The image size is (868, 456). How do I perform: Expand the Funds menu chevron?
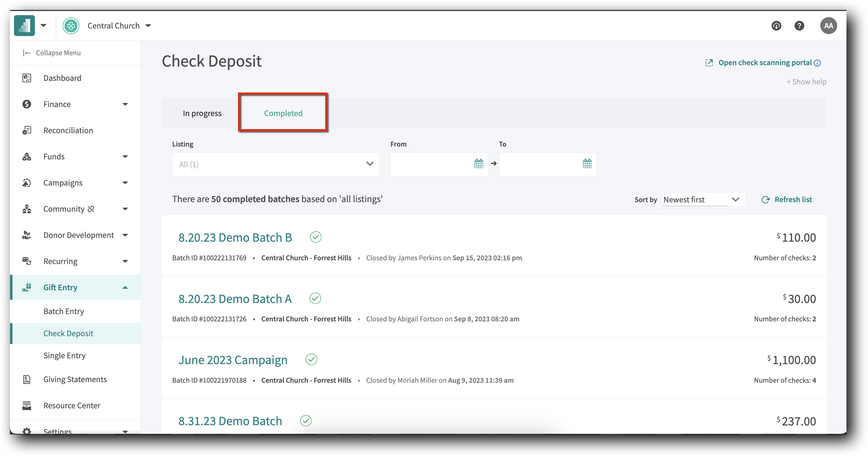(125, 156)
